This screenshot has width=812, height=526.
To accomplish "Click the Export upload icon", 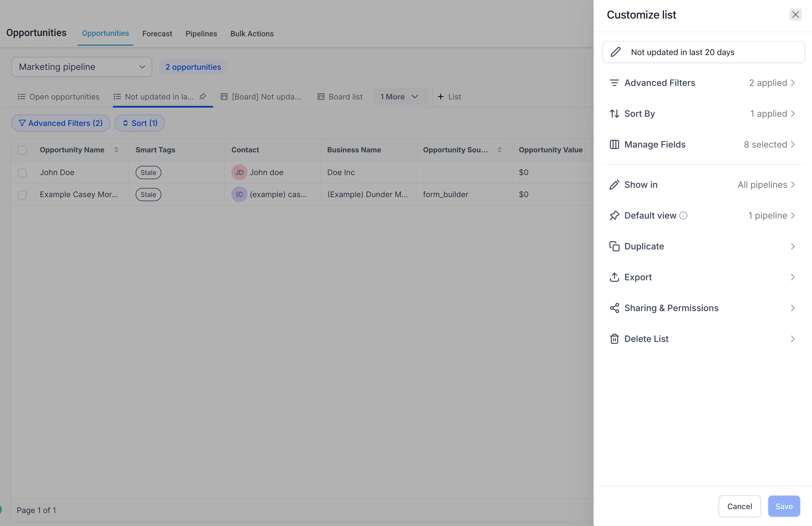I will point(615,277).
